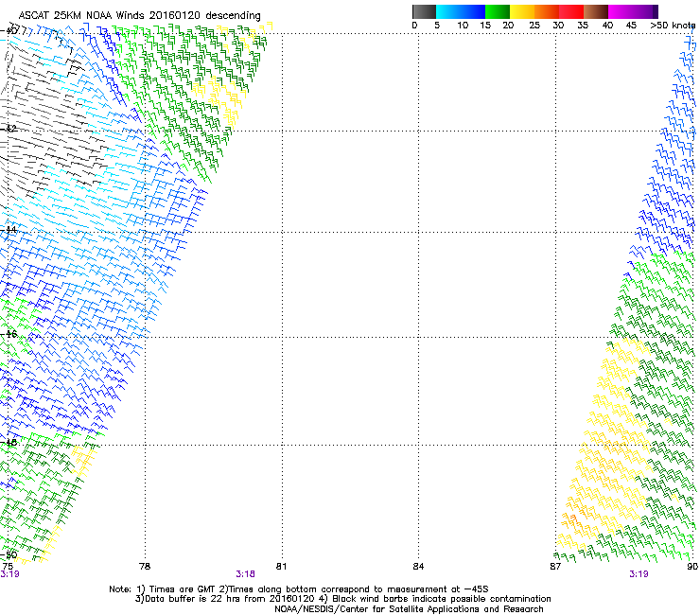This screenshot has height=615, width=700.
Task: Click the latitude axis label '-44'
Action: click(9, 230)
